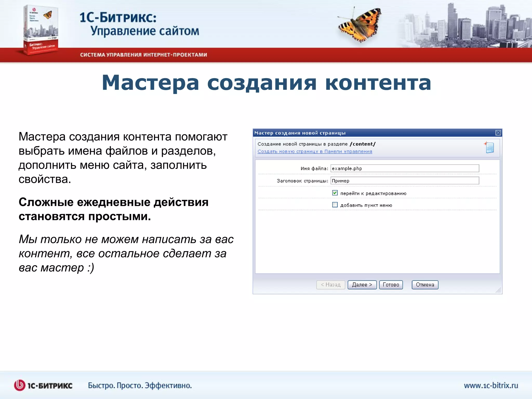Click the 1C-Bitrix logo in footer

pos(43,385)
